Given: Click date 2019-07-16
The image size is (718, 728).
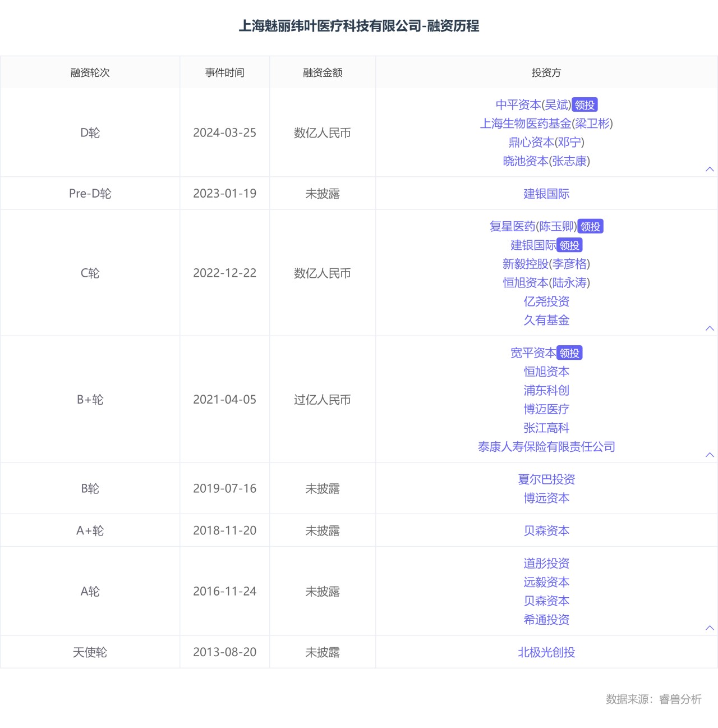Looking at the screenshot, I should 224,489.
